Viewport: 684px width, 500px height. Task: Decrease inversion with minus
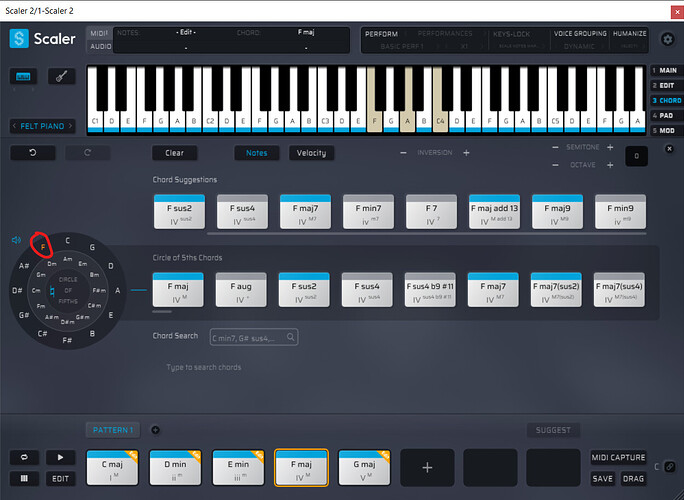pyautogui.click(x=403, y=153)
